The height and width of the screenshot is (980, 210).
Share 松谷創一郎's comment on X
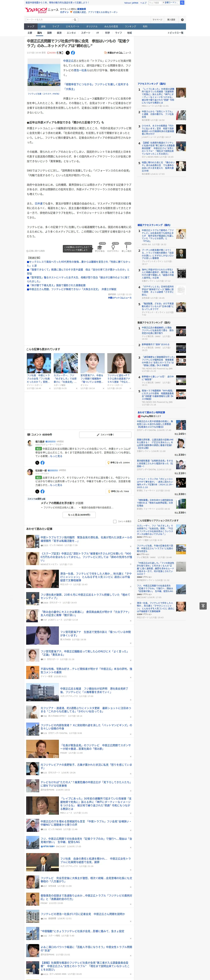click(x=37, y=491)
